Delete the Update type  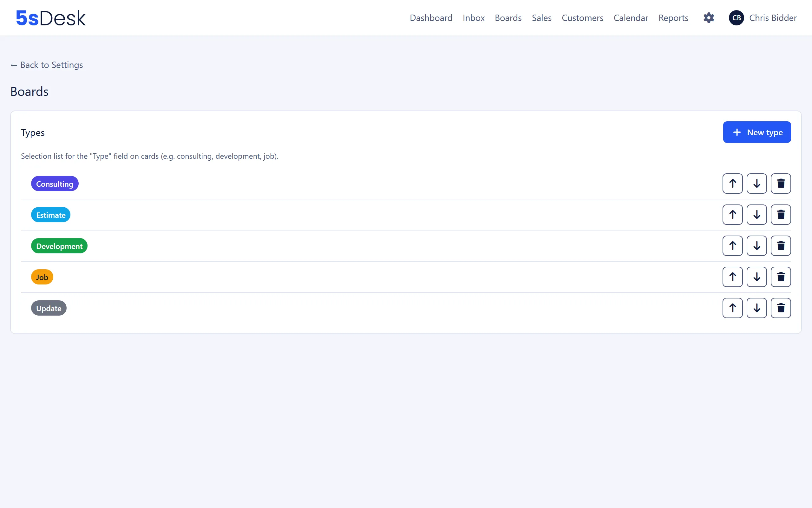pyautogui.click(x=781, y=308)
